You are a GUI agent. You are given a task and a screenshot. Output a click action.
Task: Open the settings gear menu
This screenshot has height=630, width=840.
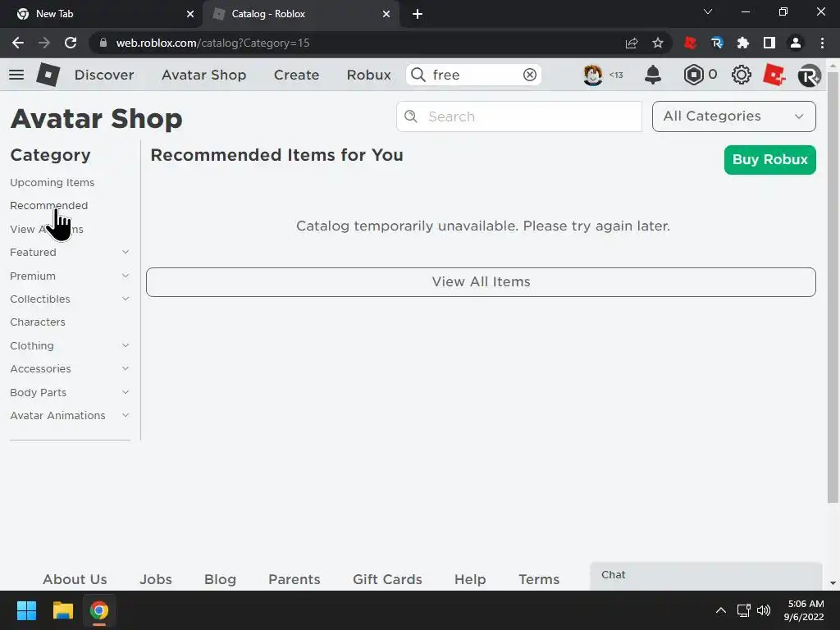742,75
